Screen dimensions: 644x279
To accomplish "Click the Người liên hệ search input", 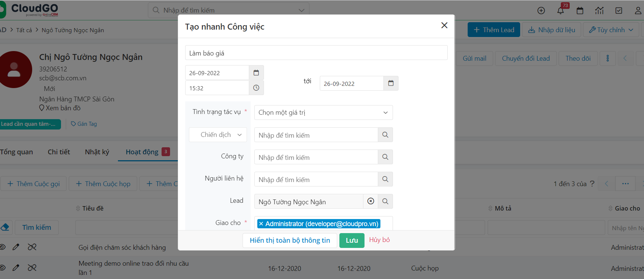I will coord(316,179).
